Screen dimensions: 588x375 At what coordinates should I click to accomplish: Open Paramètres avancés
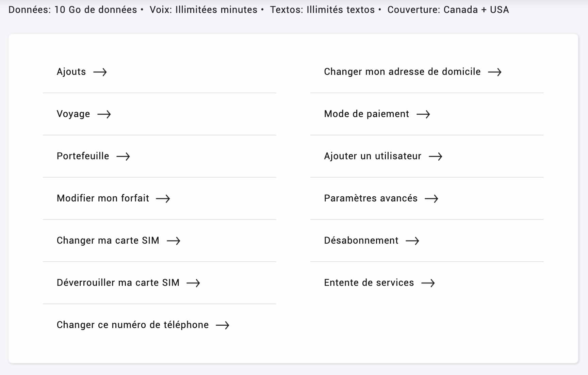(381, 198)
